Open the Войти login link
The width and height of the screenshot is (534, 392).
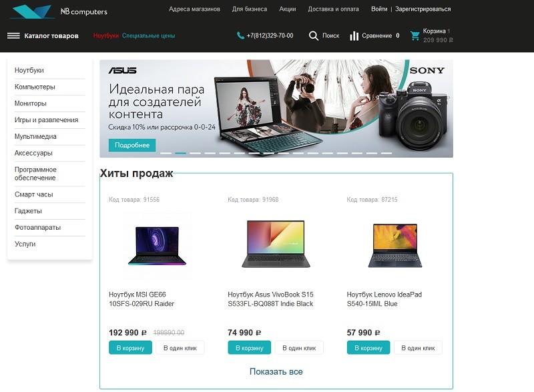379,9
